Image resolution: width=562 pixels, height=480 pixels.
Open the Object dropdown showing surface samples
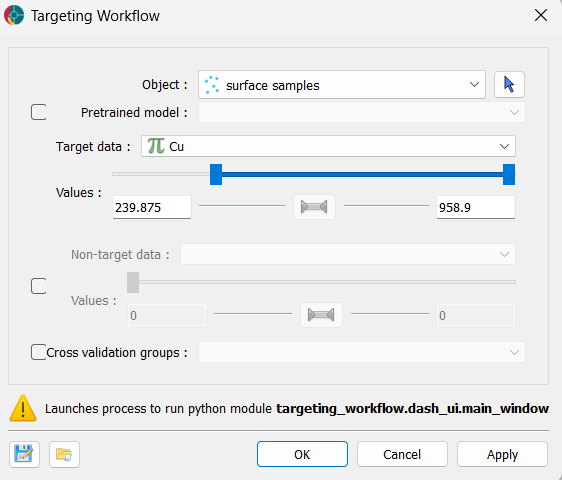pos(342,85)
